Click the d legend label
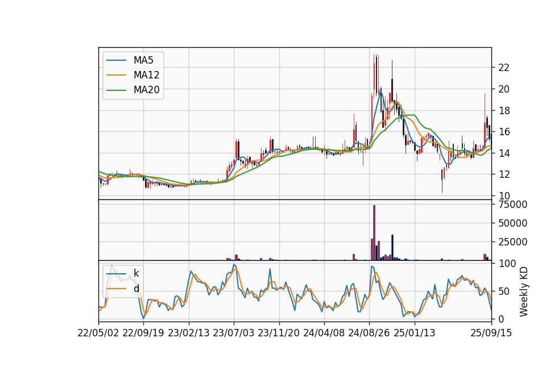 (x=136, y=289)
